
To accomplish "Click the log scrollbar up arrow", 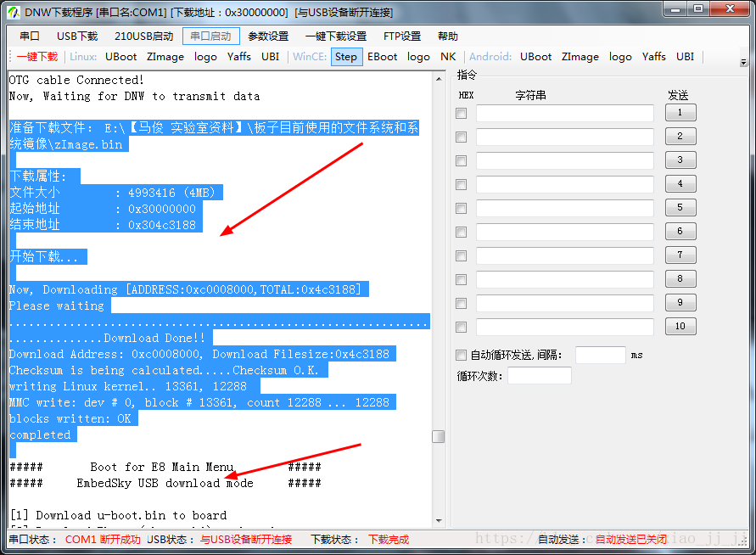I will coord(439,79).
